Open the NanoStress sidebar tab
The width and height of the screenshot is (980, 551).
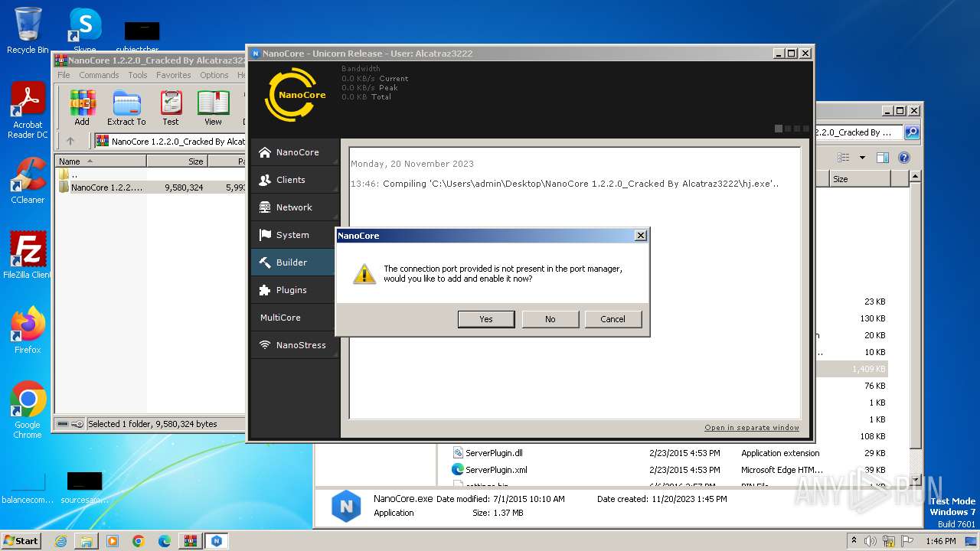(295, 345)
